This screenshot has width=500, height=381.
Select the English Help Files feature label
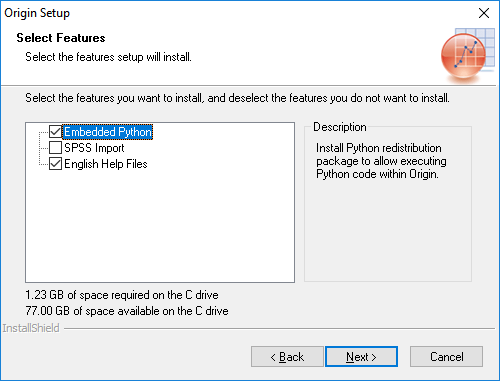coord(106,164)
